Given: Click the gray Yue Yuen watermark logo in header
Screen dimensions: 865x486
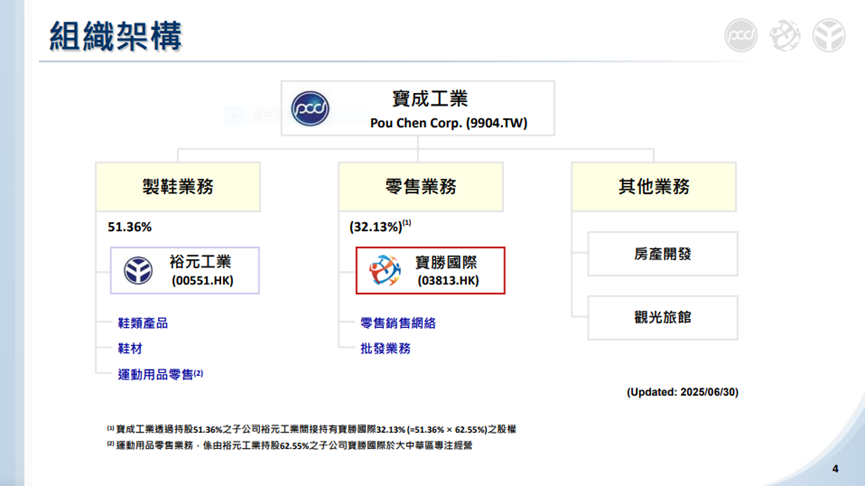Looking at the screenshot, I should coord(829,35).
